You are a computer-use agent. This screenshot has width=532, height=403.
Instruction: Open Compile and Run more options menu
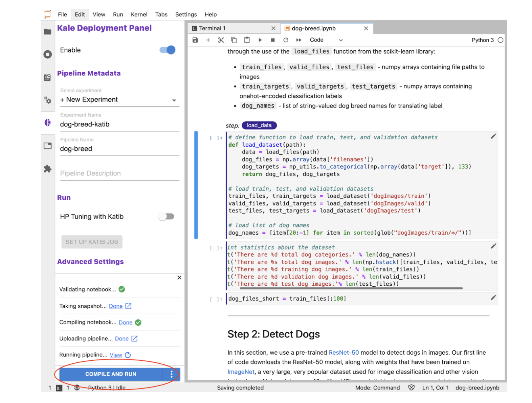(172, 374)
